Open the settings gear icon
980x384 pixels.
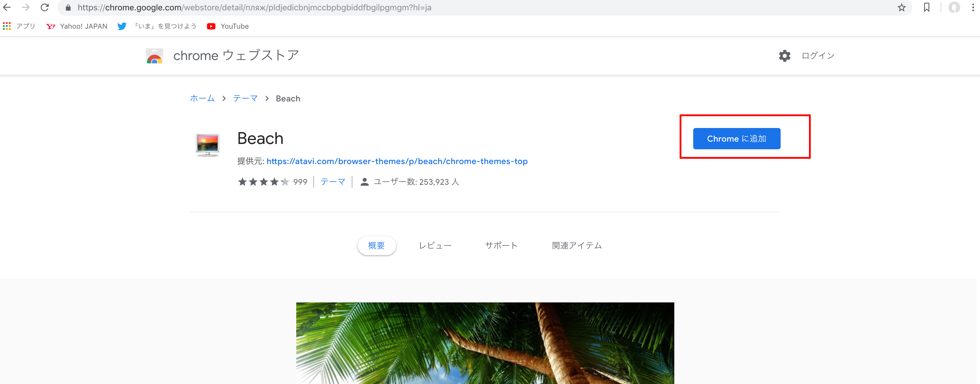click(784, 56)
